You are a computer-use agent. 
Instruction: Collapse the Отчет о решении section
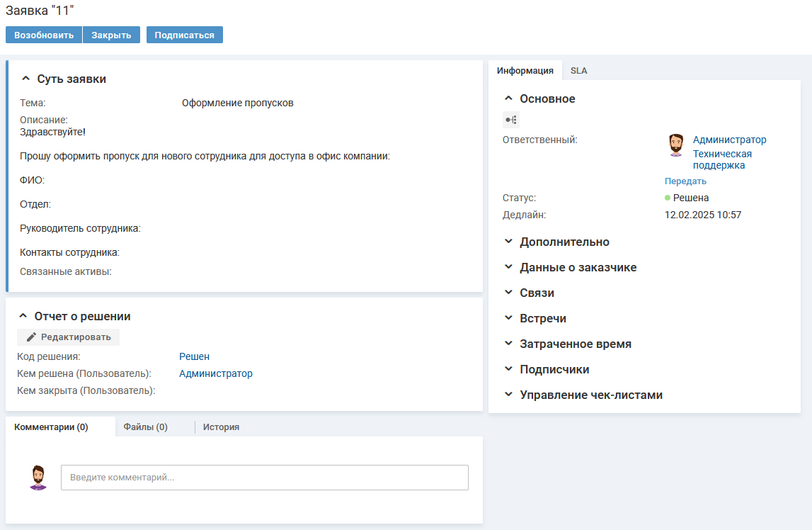[x=23, y=317]
